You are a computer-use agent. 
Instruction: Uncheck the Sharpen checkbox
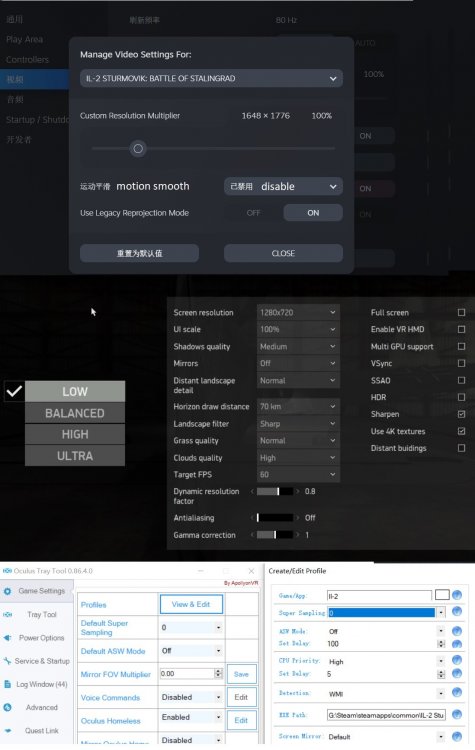[461, 414]
